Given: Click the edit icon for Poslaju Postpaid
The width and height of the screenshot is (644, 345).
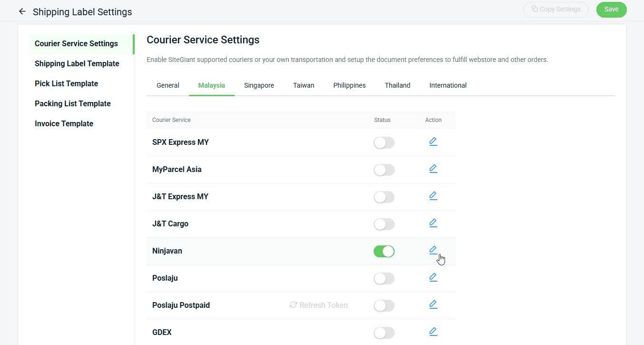Looking at the screenshot, I should (433, 304).
